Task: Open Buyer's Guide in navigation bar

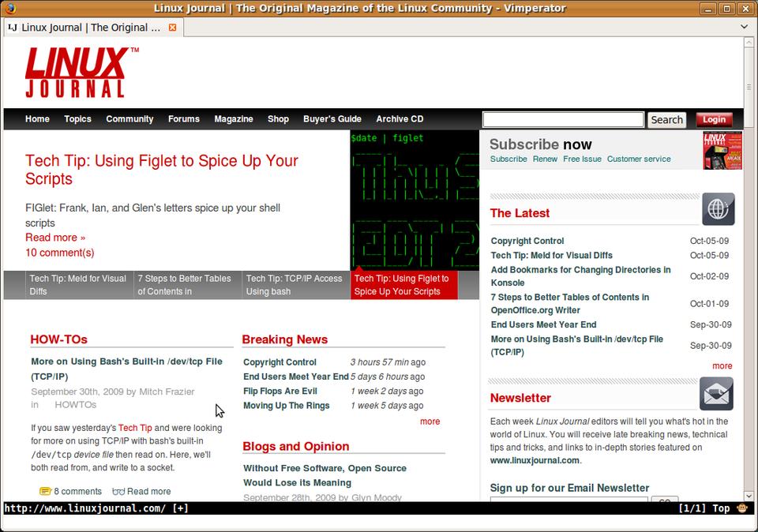Action: 332,119
